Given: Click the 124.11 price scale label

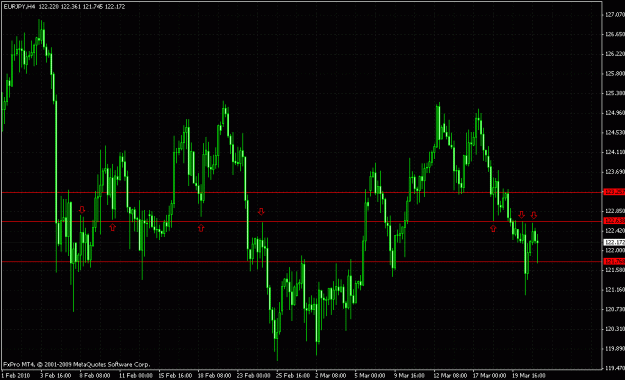Looking at the screenshot, I should point(615,152).
